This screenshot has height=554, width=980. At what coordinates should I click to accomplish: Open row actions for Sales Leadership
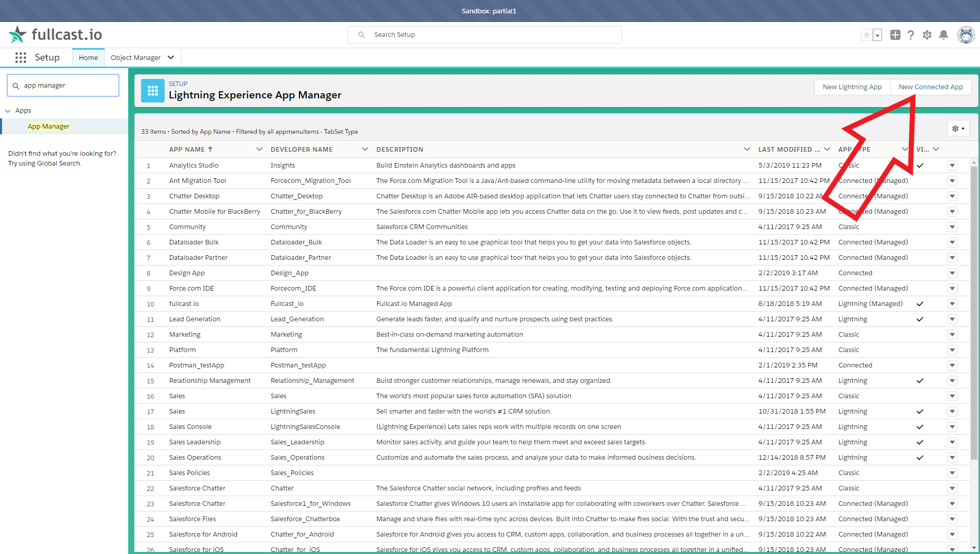click(952, 442)
